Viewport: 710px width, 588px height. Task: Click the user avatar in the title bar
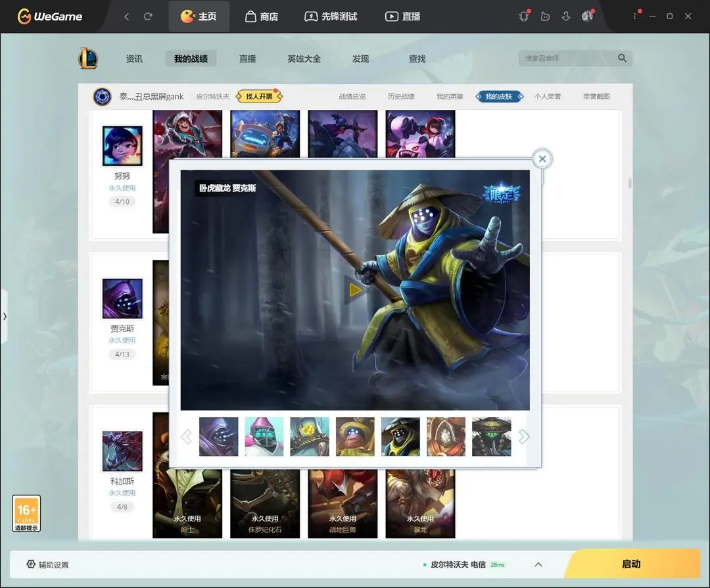(x=587, y=16)
